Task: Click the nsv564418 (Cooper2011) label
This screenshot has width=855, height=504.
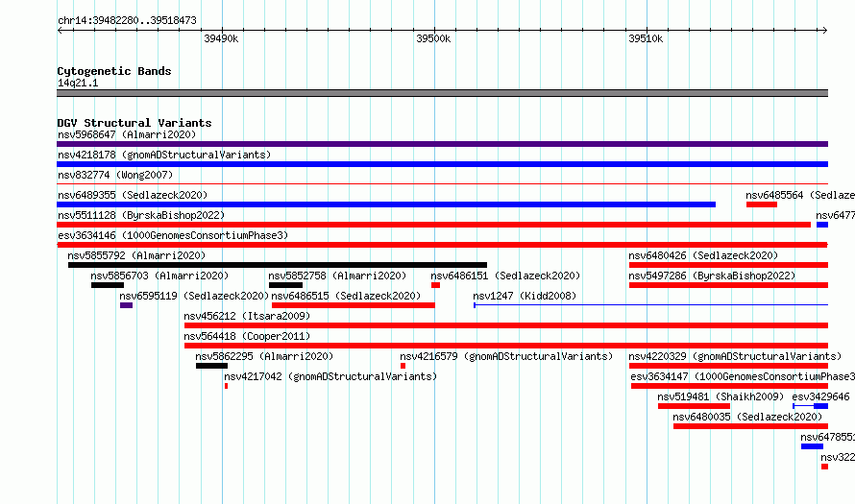Action: tap(247, 336)
